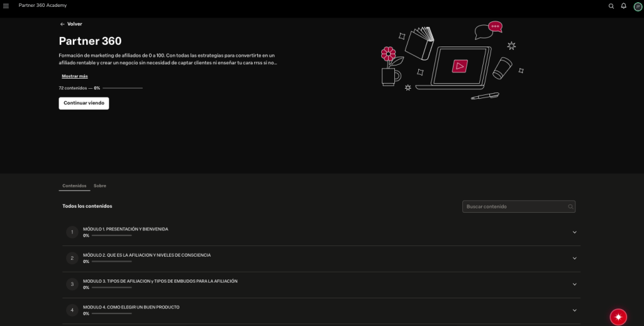Focus the Buscar contenido search field
Image resolution: width=644 pixels, height=326 pixels.
pos(519,207)
